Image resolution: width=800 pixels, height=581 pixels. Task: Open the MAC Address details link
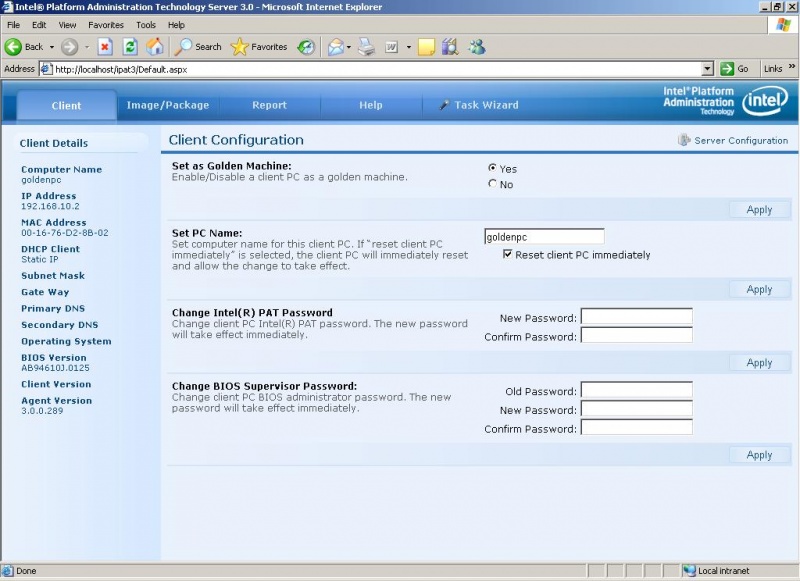coord(52,222)
